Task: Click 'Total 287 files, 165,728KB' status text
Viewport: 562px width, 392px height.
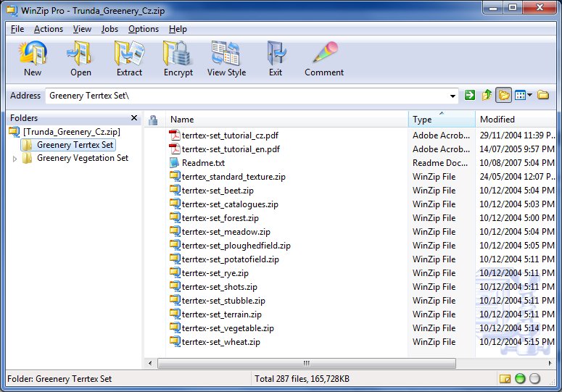Action: 302,379
